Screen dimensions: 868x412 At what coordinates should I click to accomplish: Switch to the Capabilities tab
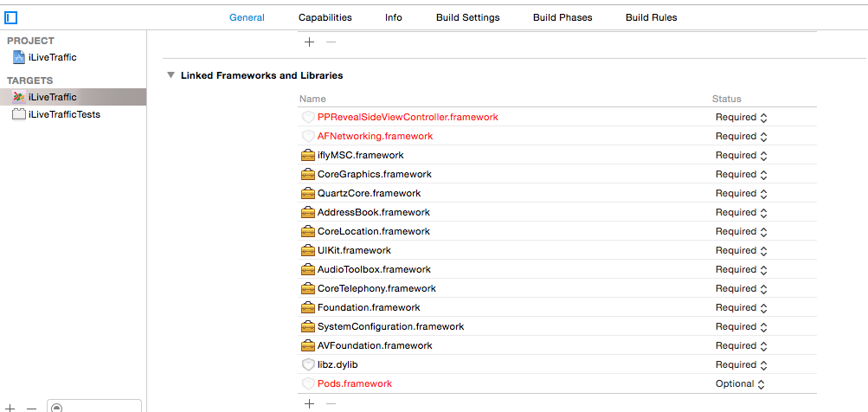(x=325, y=17)
